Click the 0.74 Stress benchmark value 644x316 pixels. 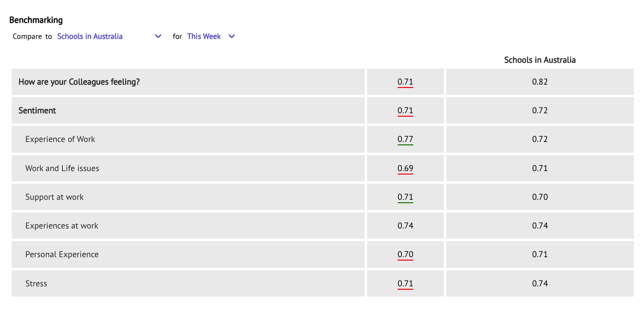pyautogui.click(x=540, y=283)
